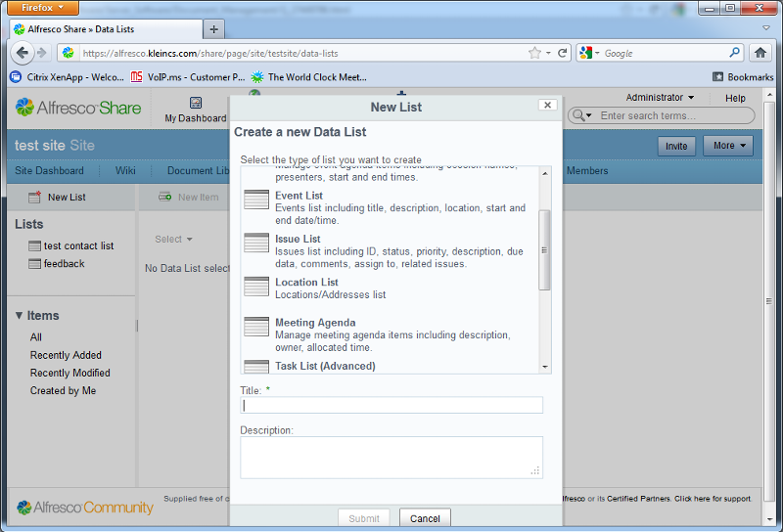Switch to the Document Library tab
783x532 pixels.
point(199,171)
